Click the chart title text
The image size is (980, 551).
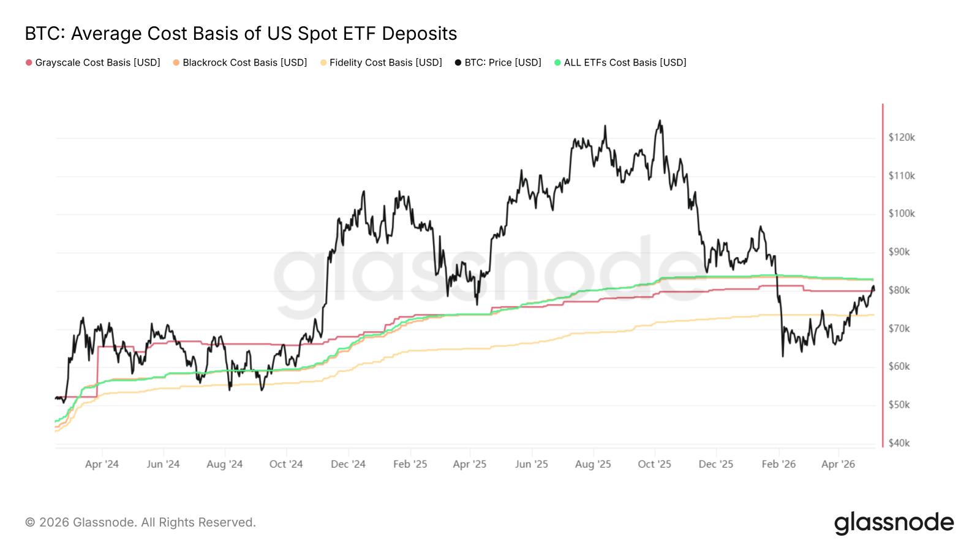[x=241, y=34]
